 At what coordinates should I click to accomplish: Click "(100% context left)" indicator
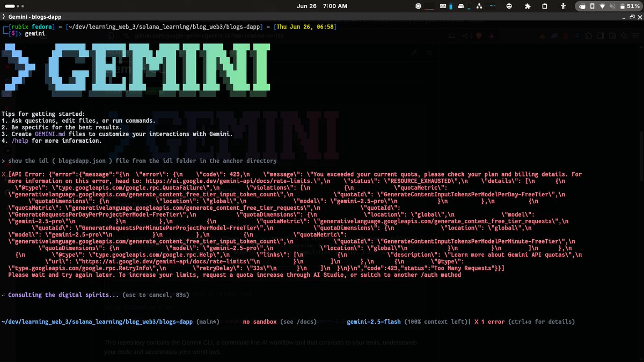click(437, 322)
